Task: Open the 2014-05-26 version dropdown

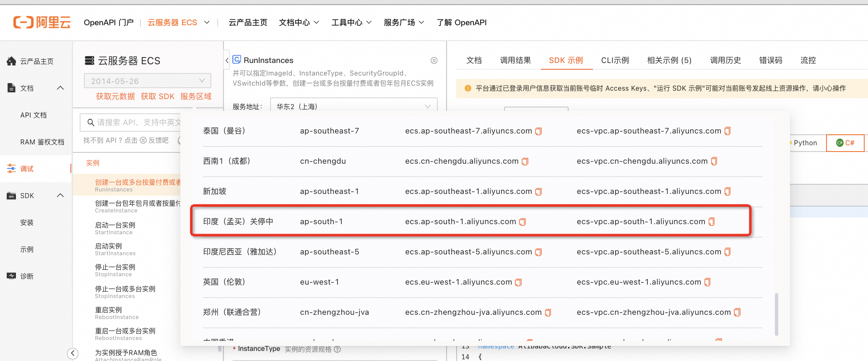Action: (x=148, y=81)
